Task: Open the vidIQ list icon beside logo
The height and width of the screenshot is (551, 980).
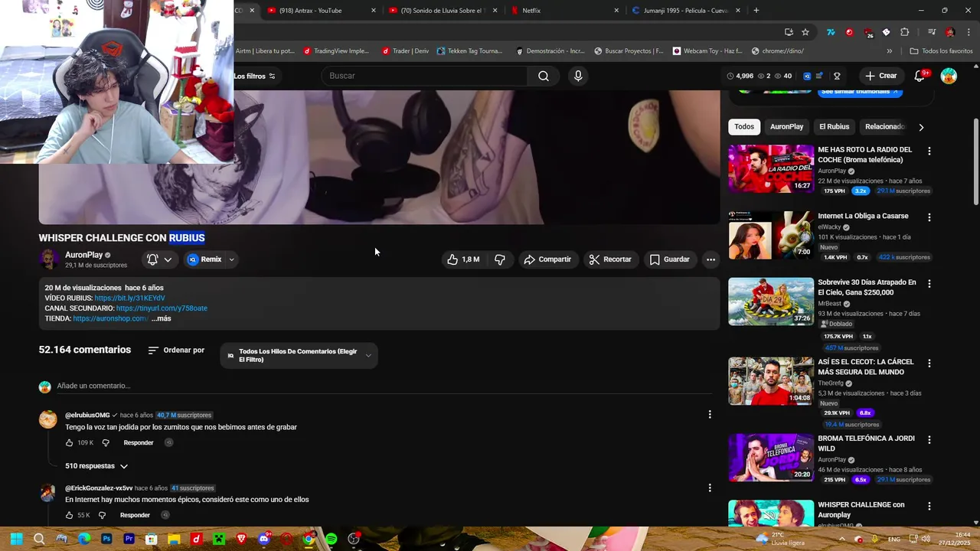Action: point(819,76)
